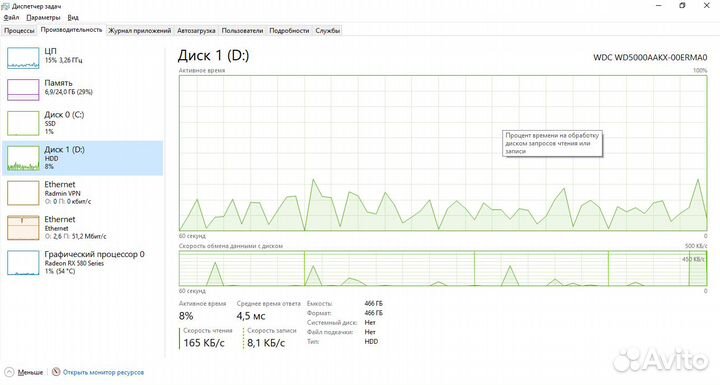The width and height of the screenshot is (720, 385).
Task: Select the Графический процессор 0 thumbnail
Action: click(23, 263)
